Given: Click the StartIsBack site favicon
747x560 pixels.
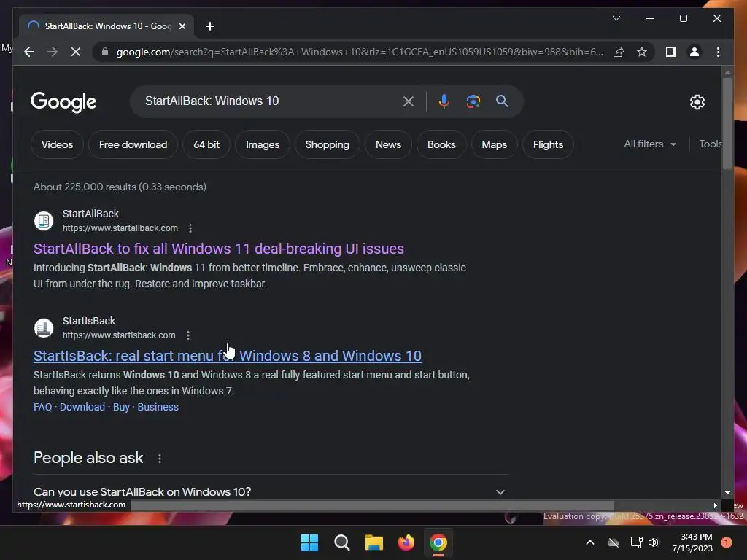Looking at the screenshot, I should (44, 327).
